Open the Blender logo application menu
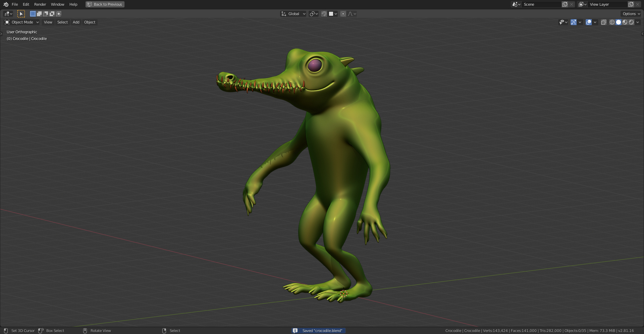Screen dimensions: 644x334 click(x=6, y=4)
